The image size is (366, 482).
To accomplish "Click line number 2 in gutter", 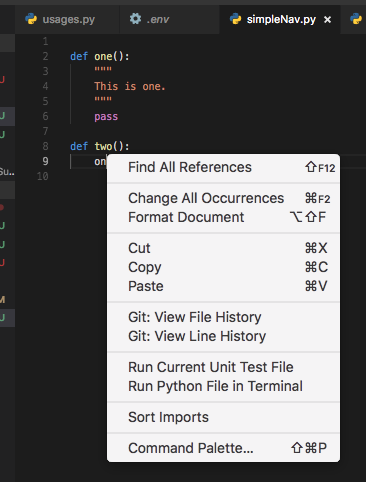I will tap(45, 56).
